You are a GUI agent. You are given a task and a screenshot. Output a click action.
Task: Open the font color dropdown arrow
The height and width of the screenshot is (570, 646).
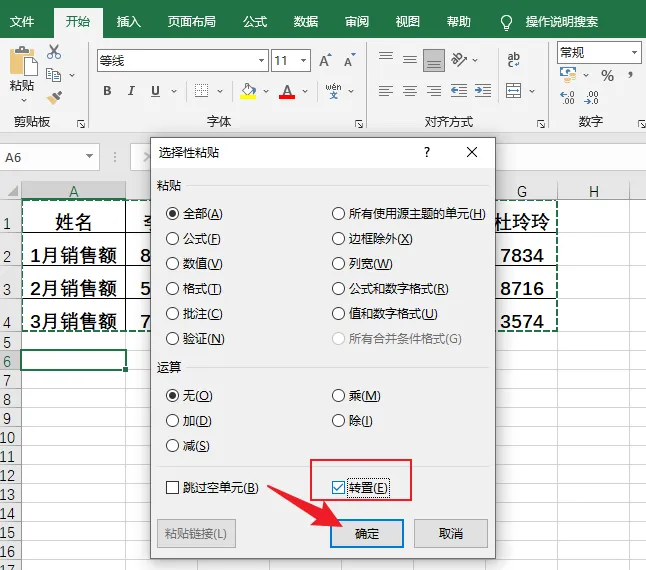305,91
